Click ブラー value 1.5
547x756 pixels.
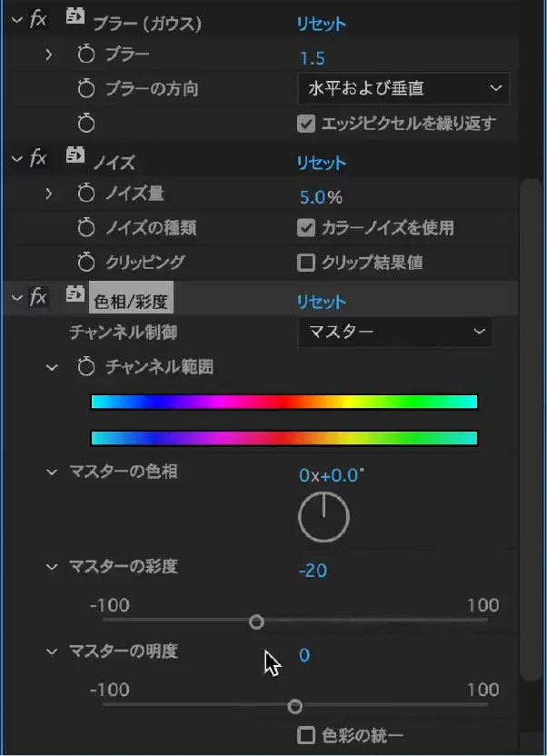point(313,58)
